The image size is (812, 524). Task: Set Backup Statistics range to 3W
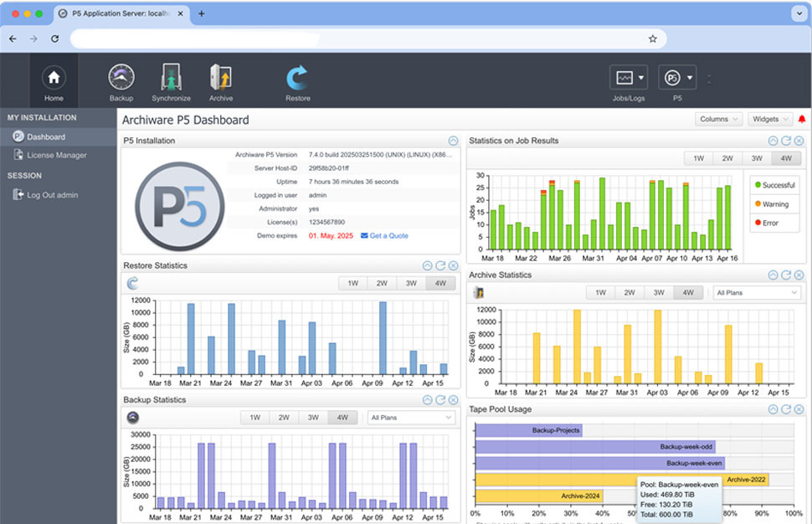pos(312,418)
